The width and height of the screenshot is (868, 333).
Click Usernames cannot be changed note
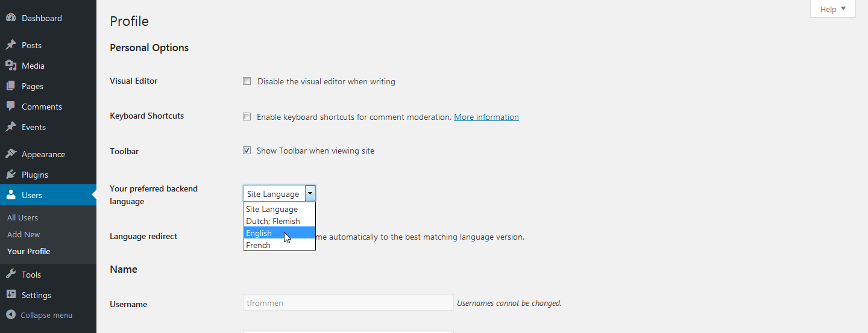[x=509, y=303]
